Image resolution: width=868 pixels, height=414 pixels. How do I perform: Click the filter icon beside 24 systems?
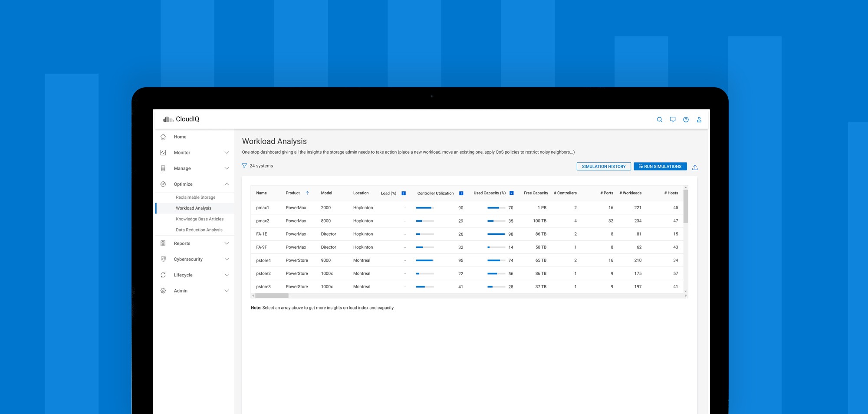coord(244,166)
